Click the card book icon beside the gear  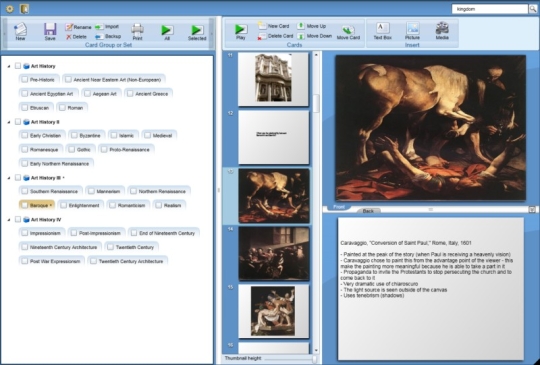click(24, 9)
